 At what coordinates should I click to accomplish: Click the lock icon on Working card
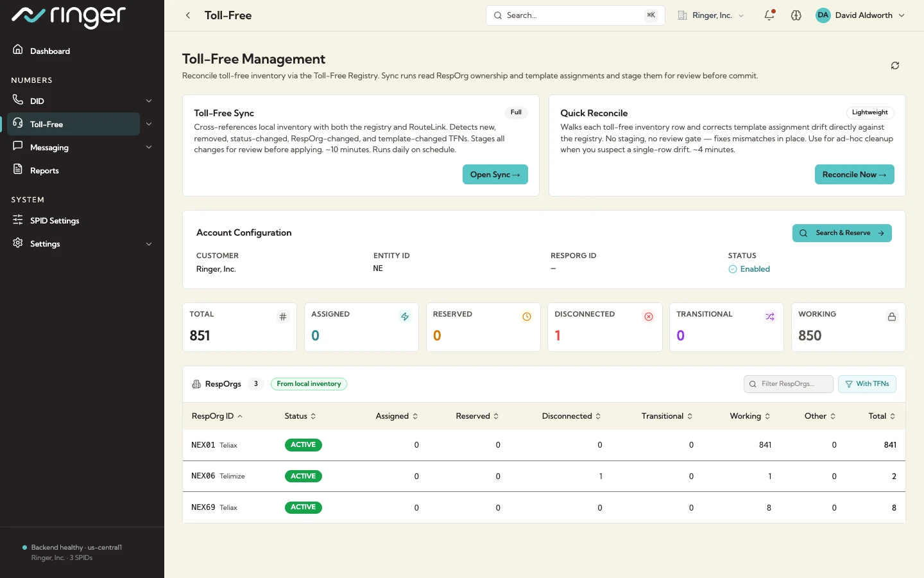coord(892,317)
